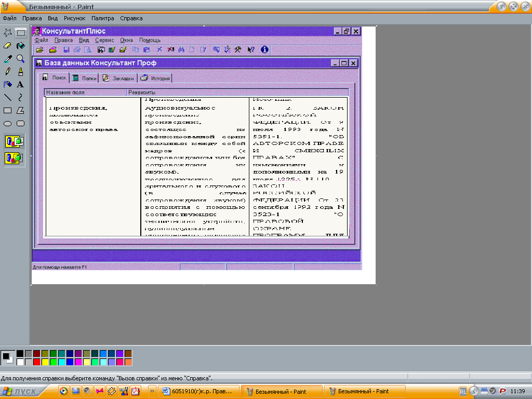Switch to the first Безымянный - Paint taskbar button

tap(282, 392)
